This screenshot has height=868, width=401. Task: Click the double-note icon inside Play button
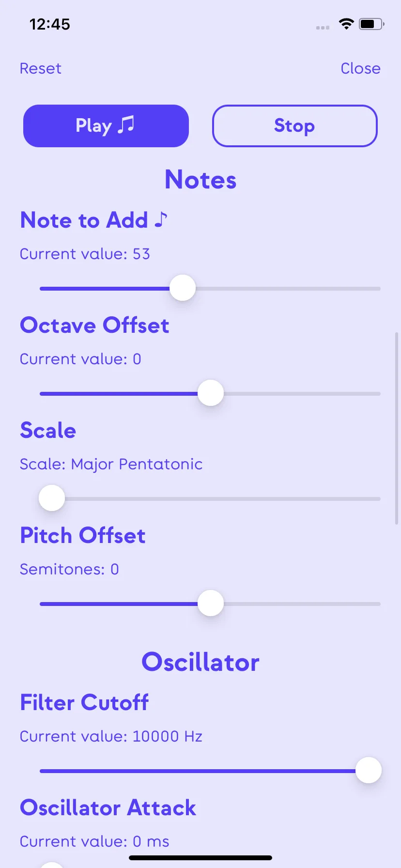126,124
